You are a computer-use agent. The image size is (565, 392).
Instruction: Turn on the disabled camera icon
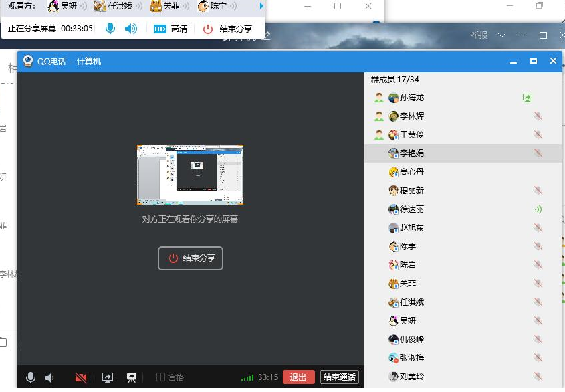point(81,377)
